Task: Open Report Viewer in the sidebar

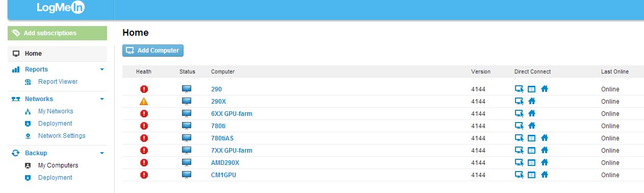Action: (58, 82)
